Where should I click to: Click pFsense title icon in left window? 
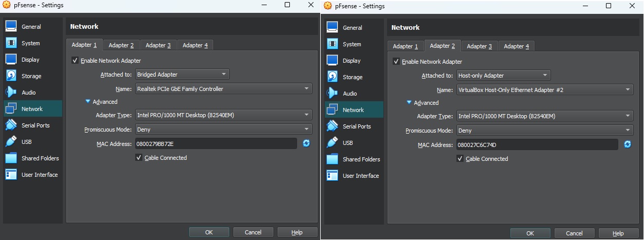pyautogui.click(x=7, y=5)
